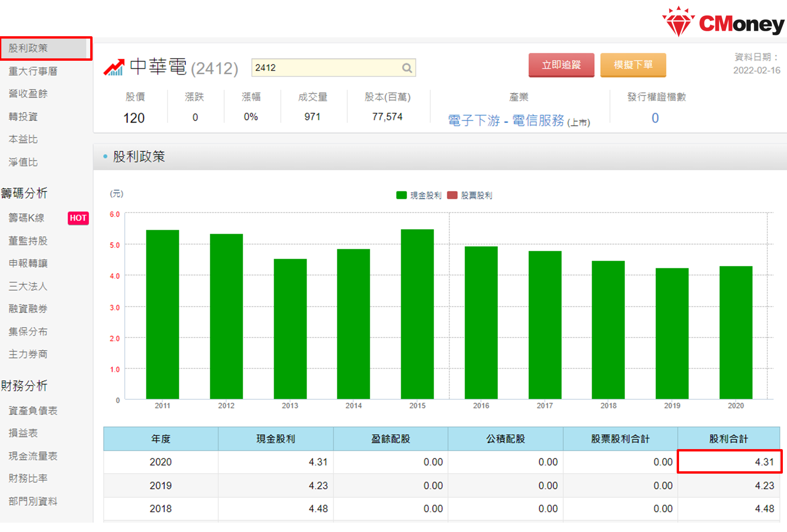This screenshot has height=532, width=787.
Task: Click the 2018 year cell in table
Action: pyautogui.click(x=161, y=509)
